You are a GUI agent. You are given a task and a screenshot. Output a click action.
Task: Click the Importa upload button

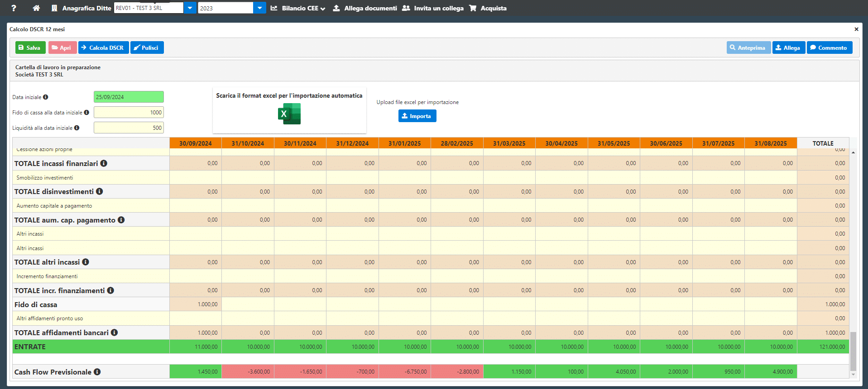(417, 116)
